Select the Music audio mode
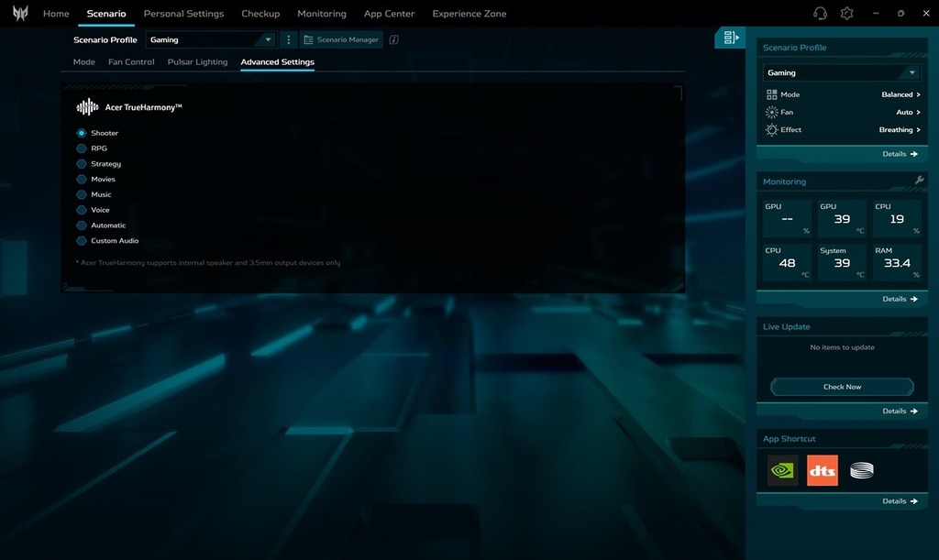This screenshot has height=560, width=939. 94,194
